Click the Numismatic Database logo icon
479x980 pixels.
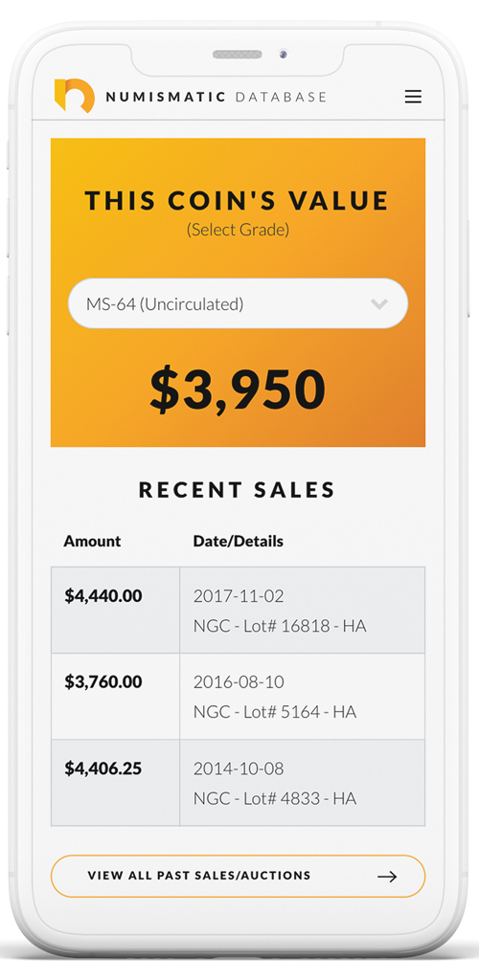(x=75, y=96)
